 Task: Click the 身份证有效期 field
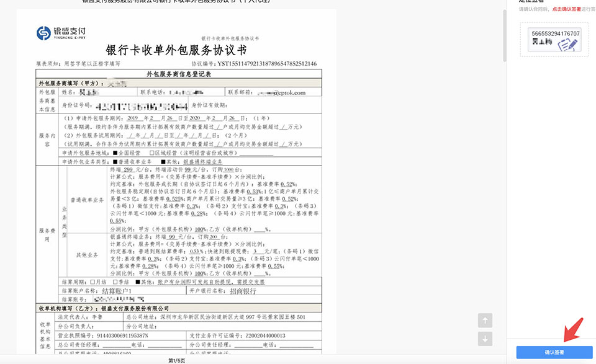tap(255, 105)
